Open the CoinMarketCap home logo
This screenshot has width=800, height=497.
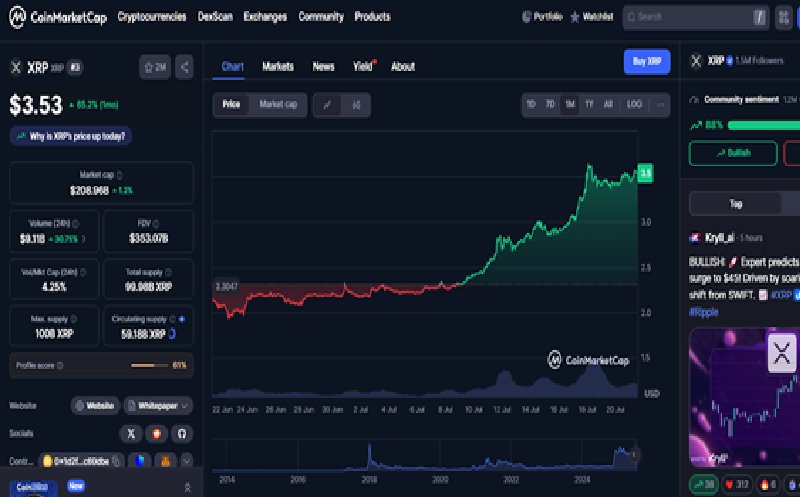point(58,17)
